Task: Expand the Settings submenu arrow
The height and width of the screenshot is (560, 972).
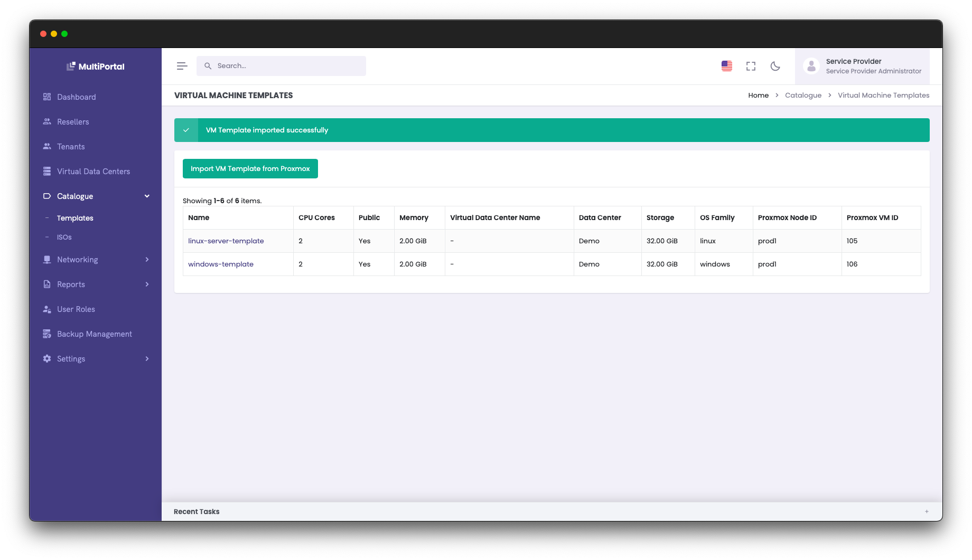Action: [x=147, y=359]
